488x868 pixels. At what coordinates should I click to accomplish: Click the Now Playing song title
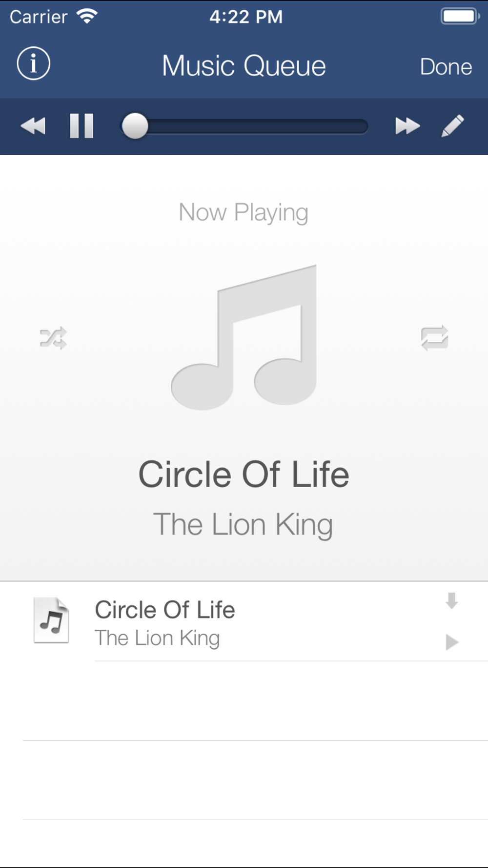pos(244,474)
